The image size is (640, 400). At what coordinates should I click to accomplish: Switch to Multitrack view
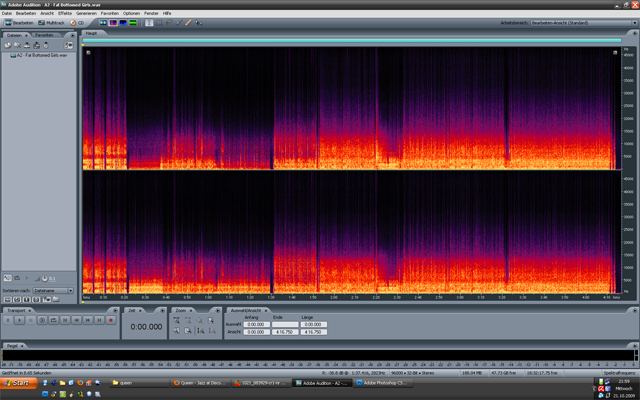click(x=51, y=23)
